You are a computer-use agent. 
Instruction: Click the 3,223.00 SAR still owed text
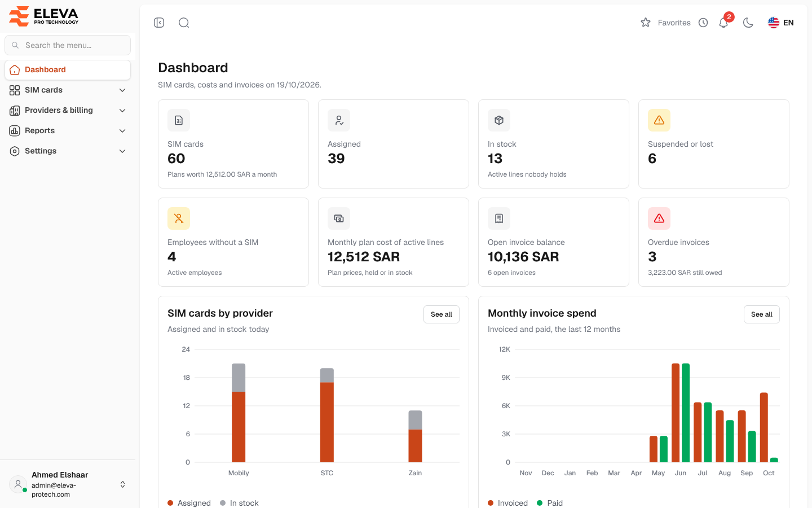pos(685,273)
